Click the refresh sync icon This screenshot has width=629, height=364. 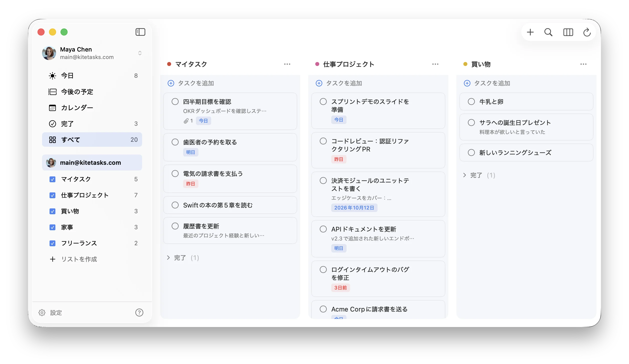click(587, 32)
